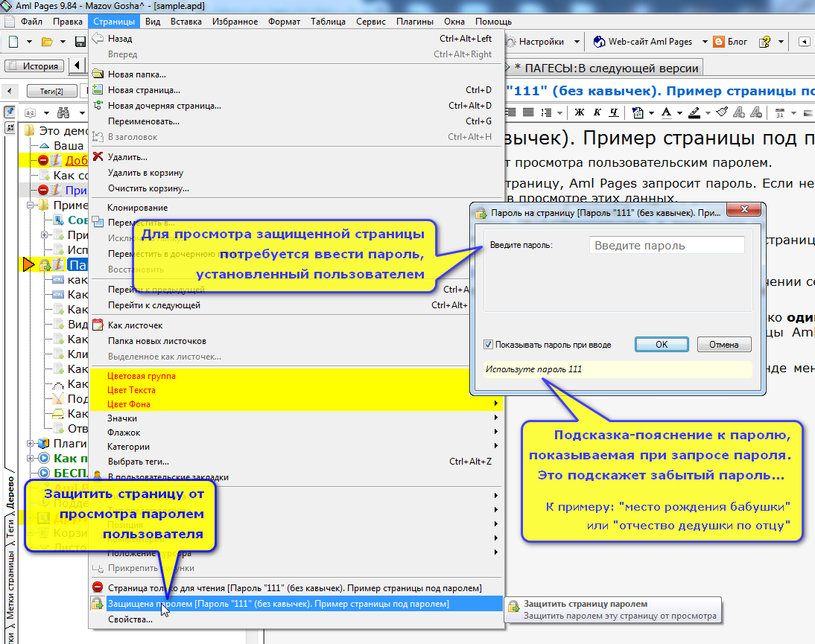Switch to the Дерево vertical tab
The image size is (815, 644).
(x=10, y=492)
